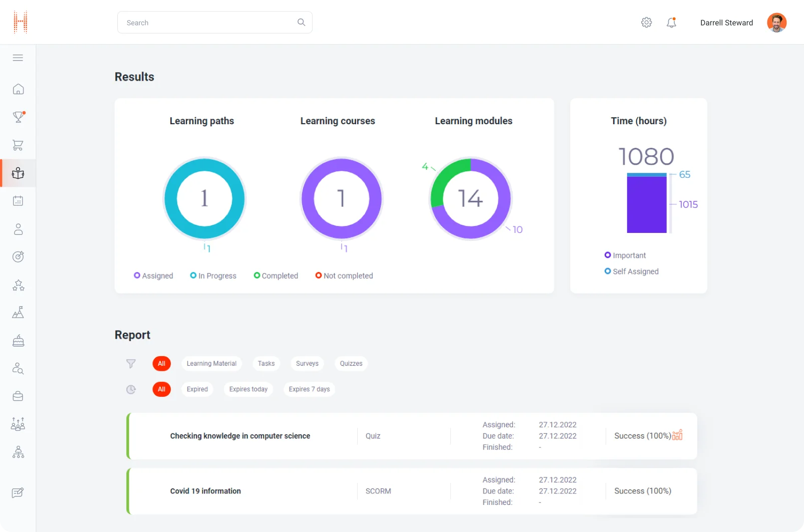
Task: Select the Quizzes filter chip
Action: [351, 364]
